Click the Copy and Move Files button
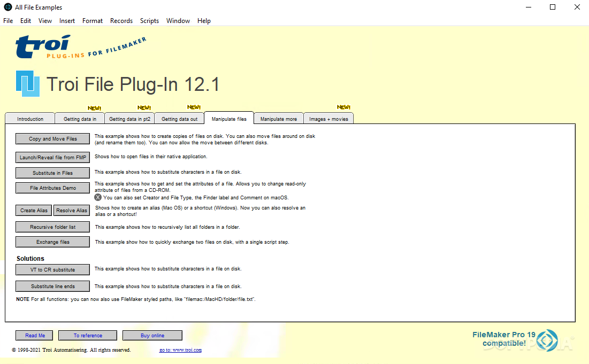This screenshot has width=589, height=364. click(x=52, y=139)
